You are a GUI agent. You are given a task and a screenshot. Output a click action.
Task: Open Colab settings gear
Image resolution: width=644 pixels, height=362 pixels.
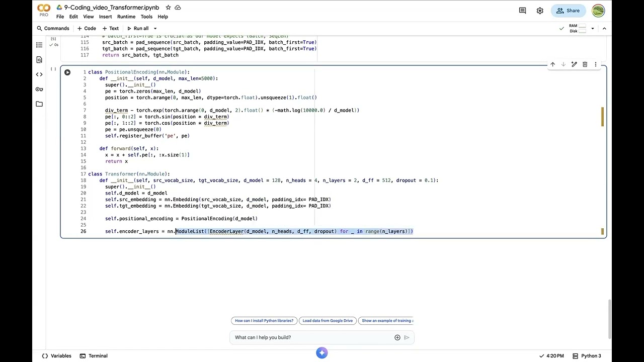[x=540, y=11]
